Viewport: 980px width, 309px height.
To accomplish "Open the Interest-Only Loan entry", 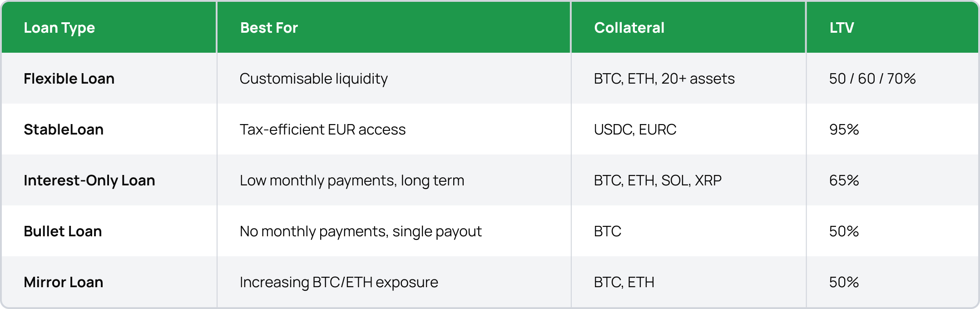I will pos(89,180).
